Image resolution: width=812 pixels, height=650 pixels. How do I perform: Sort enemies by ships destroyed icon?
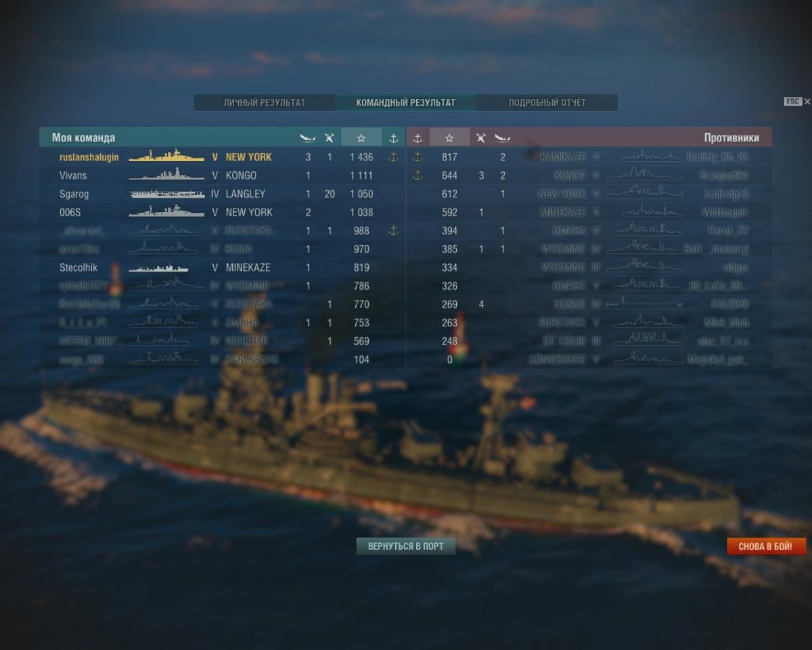click(x=502, y=138)
